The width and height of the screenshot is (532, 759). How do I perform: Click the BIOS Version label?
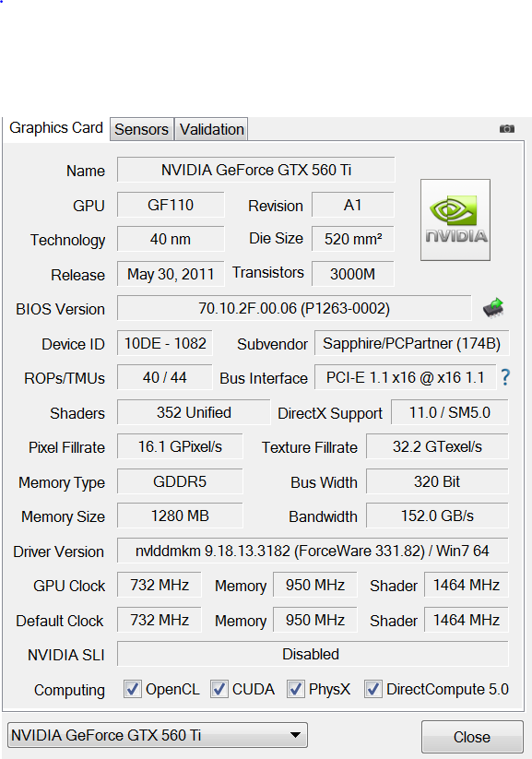coord(60,309)
